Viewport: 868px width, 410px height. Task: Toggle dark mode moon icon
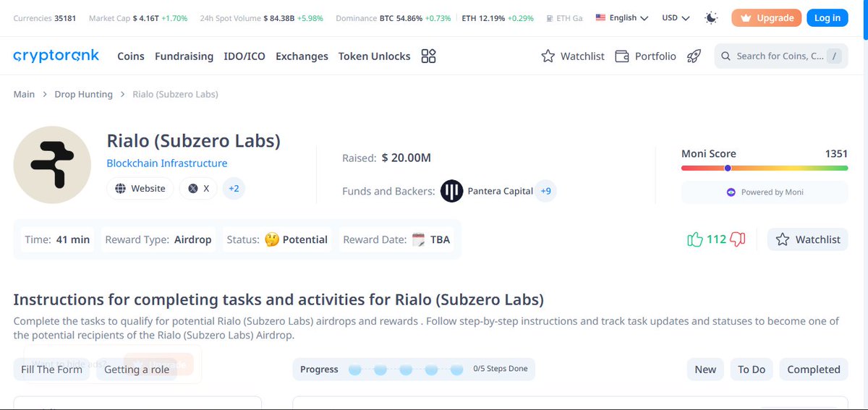click(x=712, y=18)
